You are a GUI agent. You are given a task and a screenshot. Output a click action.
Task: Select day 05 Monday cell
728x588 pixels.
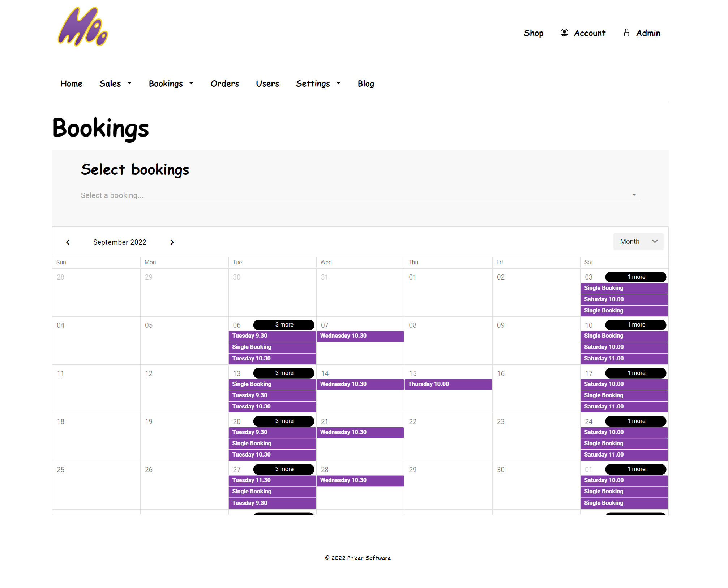[184, 341]
